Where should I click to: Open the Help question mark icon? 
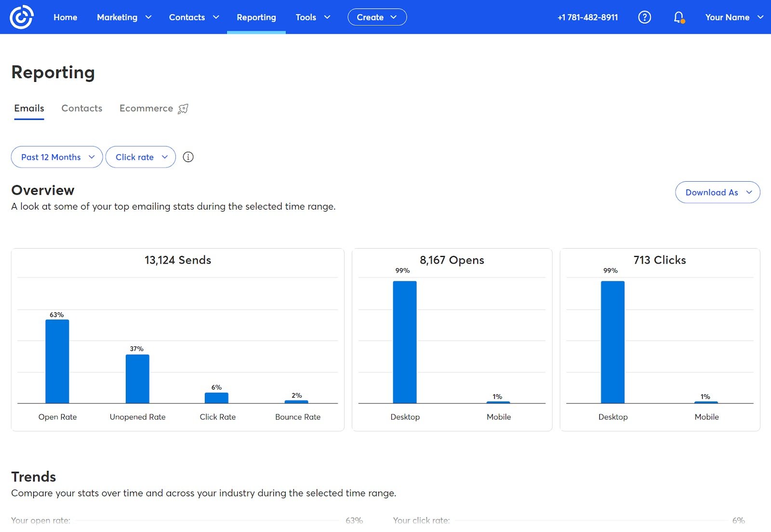[x=644, y=17]
